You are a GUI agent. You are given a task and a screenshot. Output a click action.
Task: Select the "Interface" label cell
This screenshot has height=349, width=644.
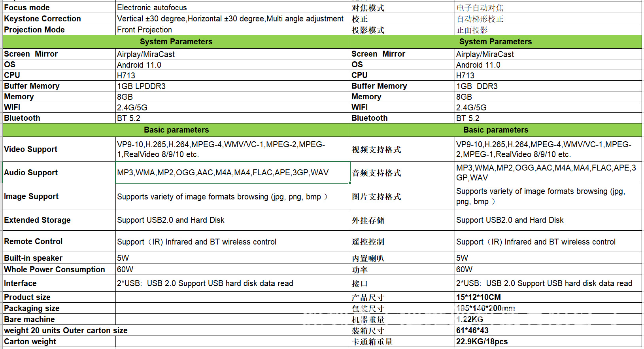coord(59,283)
